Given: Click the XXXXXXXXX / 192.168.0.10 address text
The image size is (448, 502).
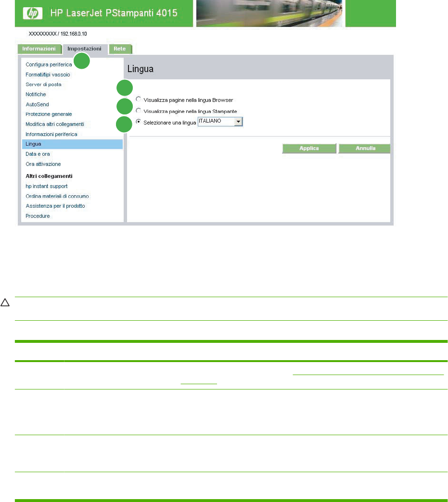Looking at the screenshot, I should (58, 34).
